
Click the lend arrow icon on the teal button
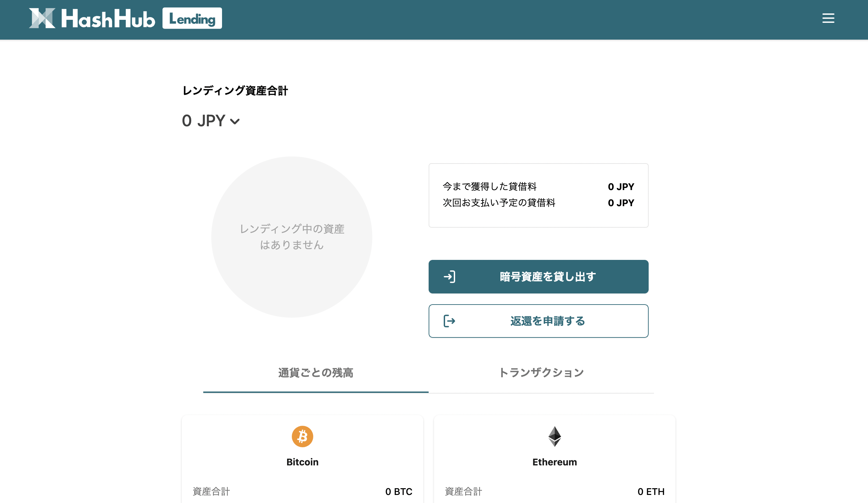[450, 276]
